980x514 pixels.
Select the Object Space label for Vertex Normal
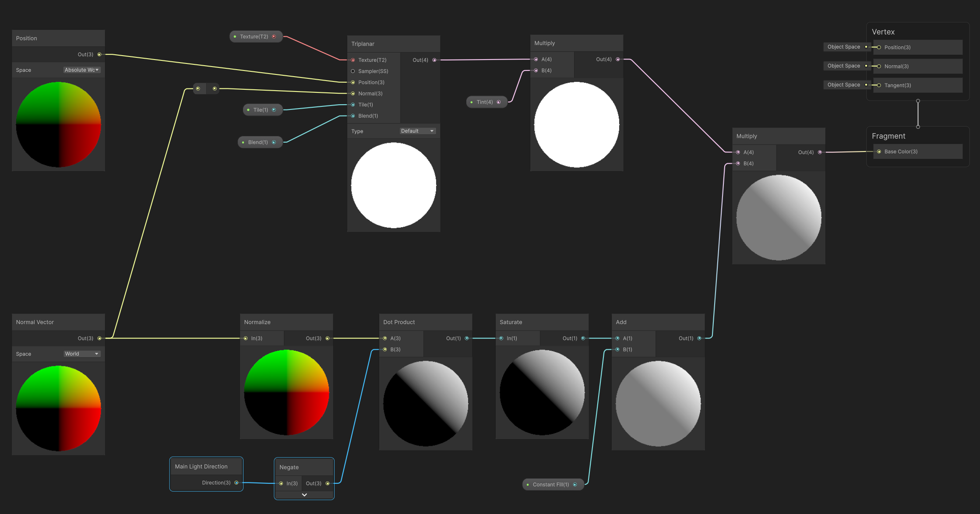click(844, 66)
